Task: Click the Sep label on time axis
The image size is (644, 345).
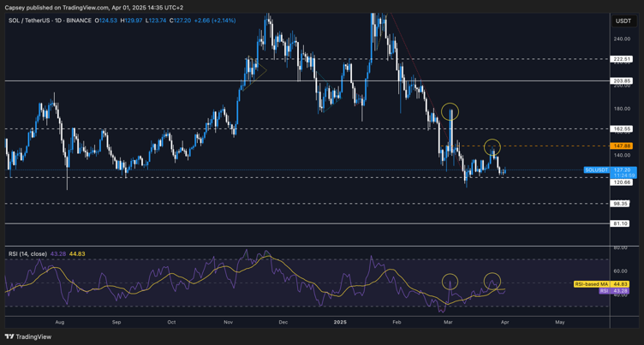Action: [x=116, y=323]
